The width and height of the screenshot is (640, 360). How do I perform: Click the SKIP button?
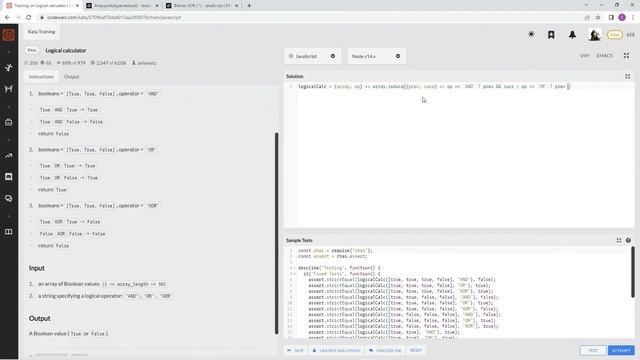coord(296,350)
